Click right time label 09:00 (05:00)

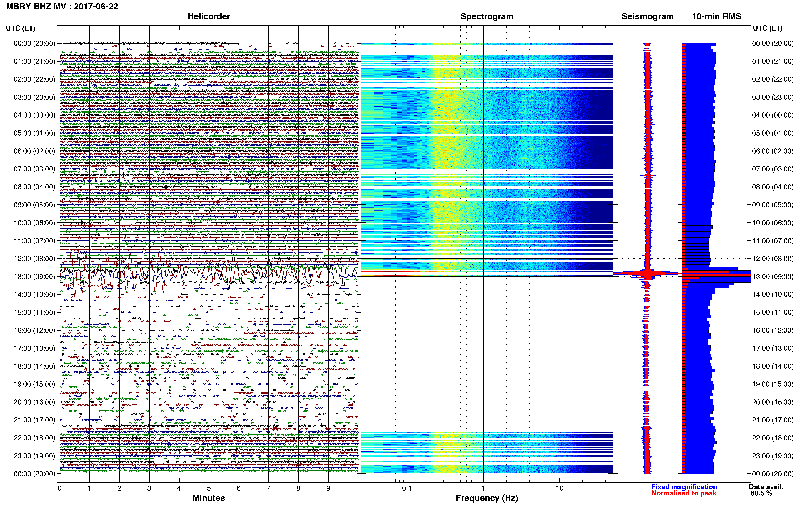coord(773,205)
